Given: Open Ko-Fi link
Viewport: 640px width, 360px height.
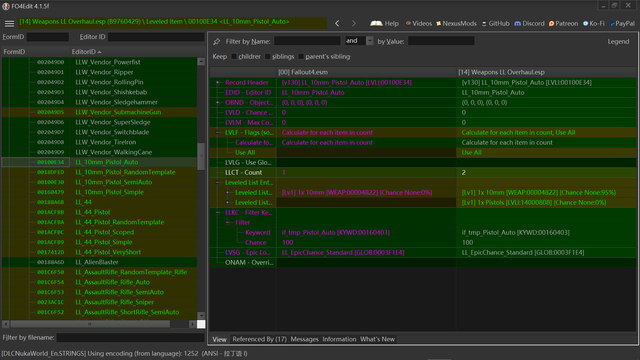Looking at the screenshot, I should click(x=594, y=24).
